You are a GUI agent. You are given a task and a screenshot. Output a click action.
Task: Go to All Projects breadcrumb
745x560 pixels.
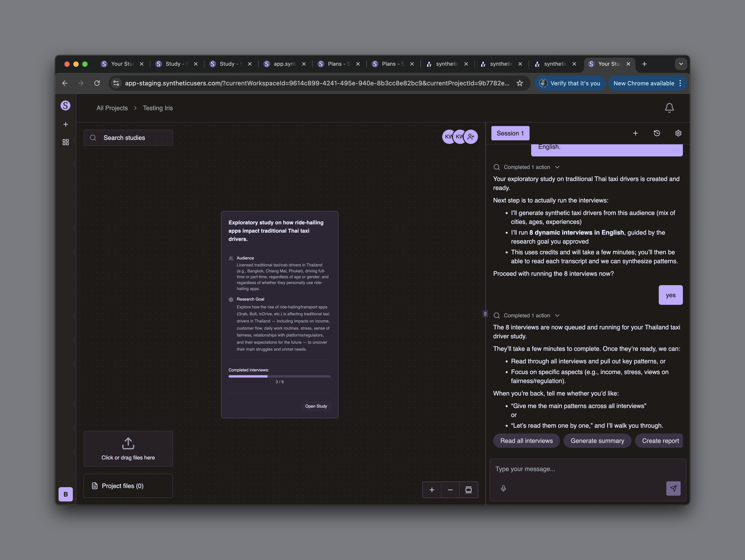point(112,108)
